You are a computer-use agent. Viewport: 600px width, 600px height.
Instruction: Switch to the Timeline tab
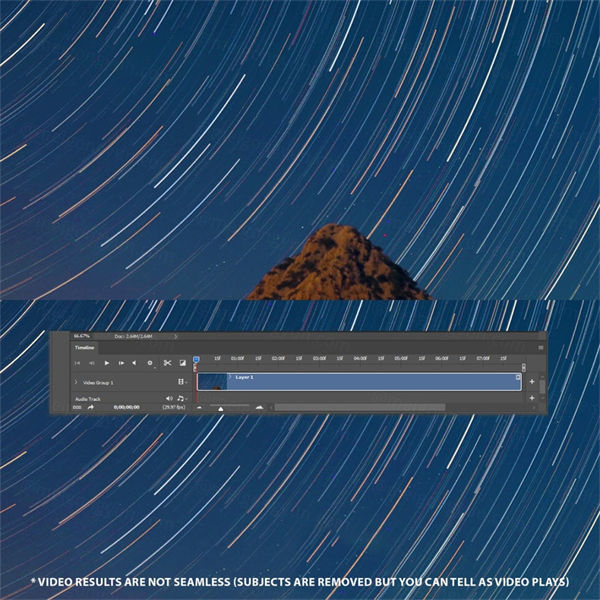coord(85,347)
